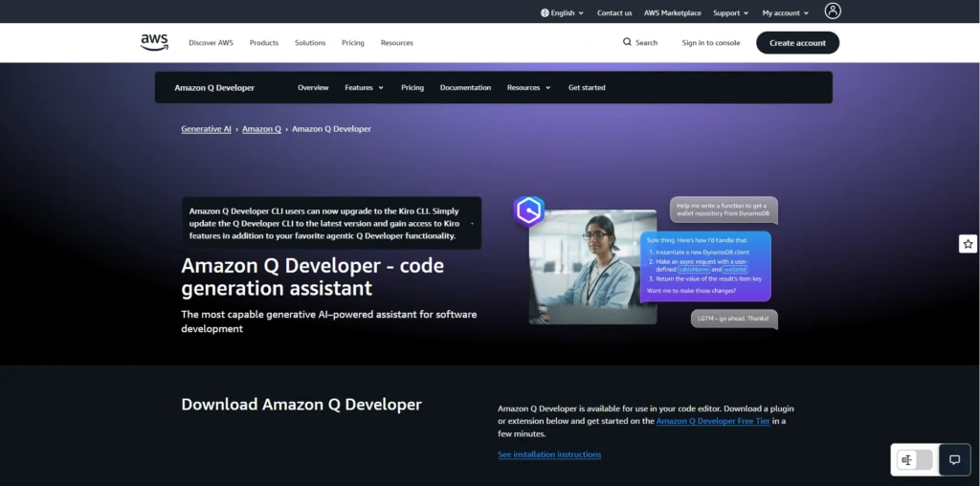
Task: Click the 'LGTM – go ahead. Thanks!' bubble
Action: (x=734, y=318)
